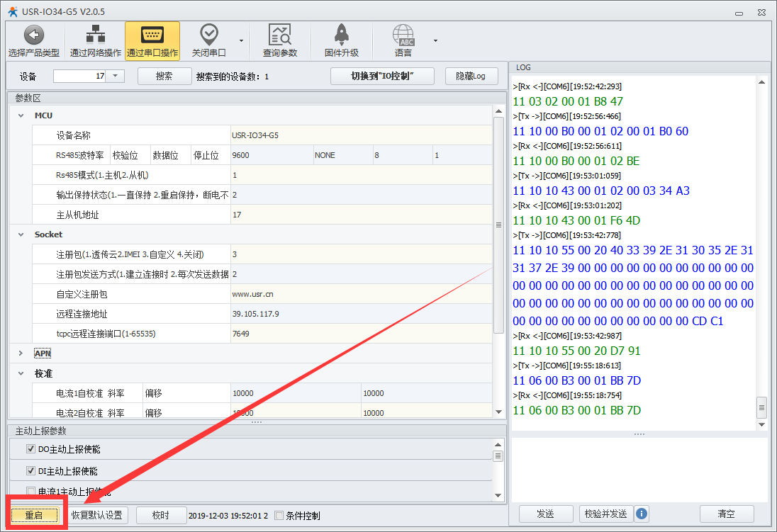Select the serial port operation icon

tap(152, 35)
